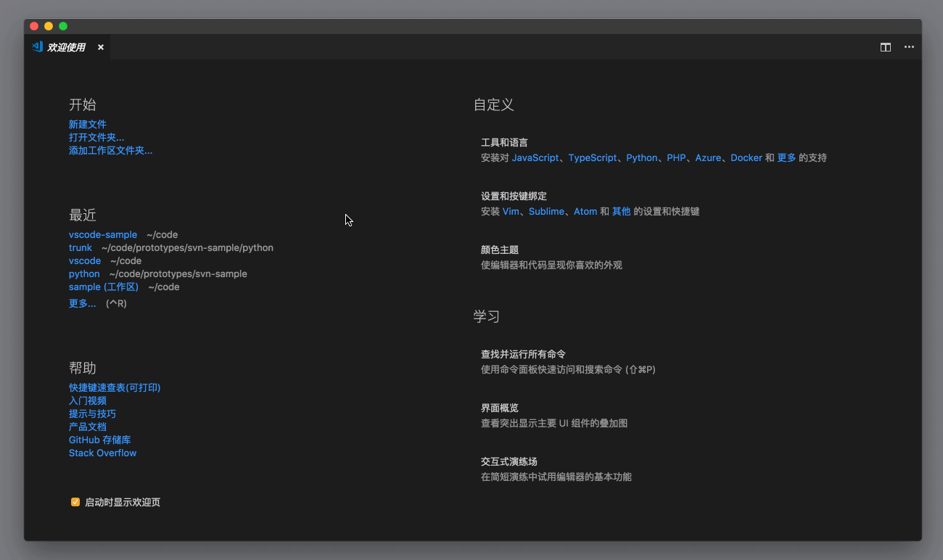
Task: Click the 自定义 heading
Action: click(x=494, y=104)
